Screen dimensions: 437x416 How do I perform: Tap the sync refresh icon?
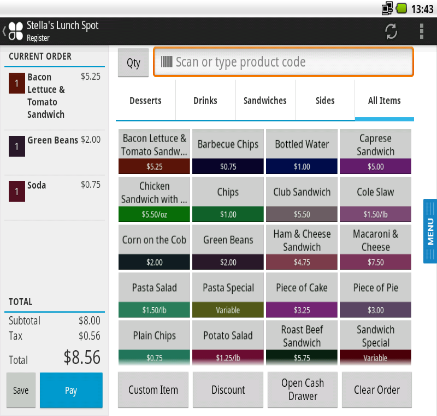(391, 31)
